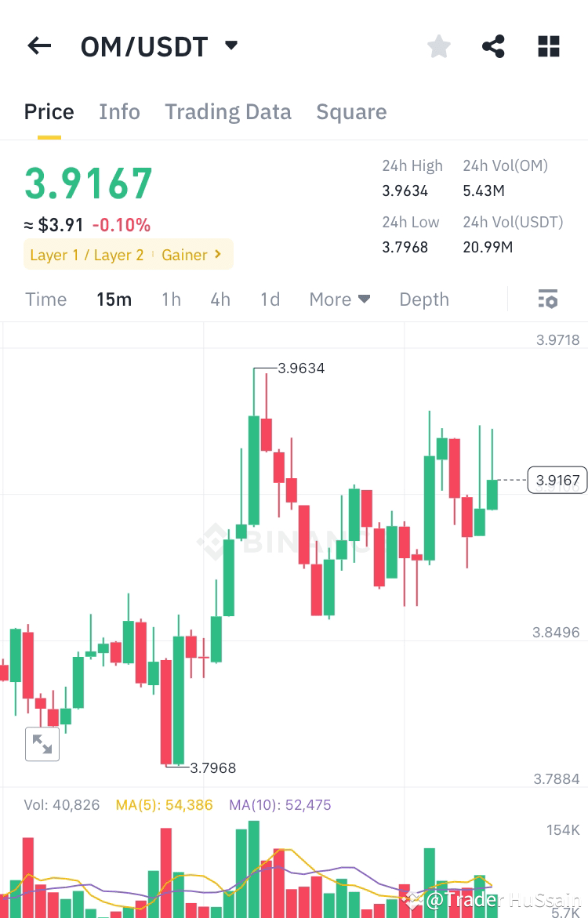Open the Depth view
The width and height of the screenshot is (588, 918).
(x=423, y=299)
